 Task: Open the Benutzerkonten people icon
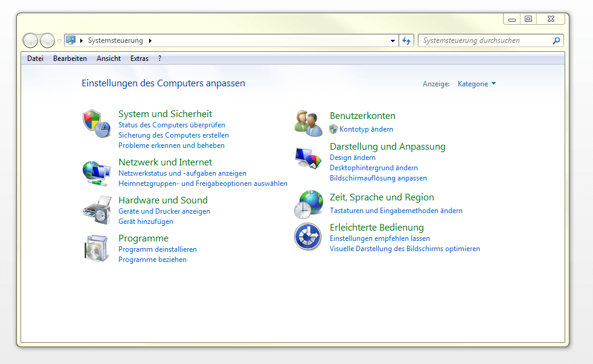[x=309, y=123]
